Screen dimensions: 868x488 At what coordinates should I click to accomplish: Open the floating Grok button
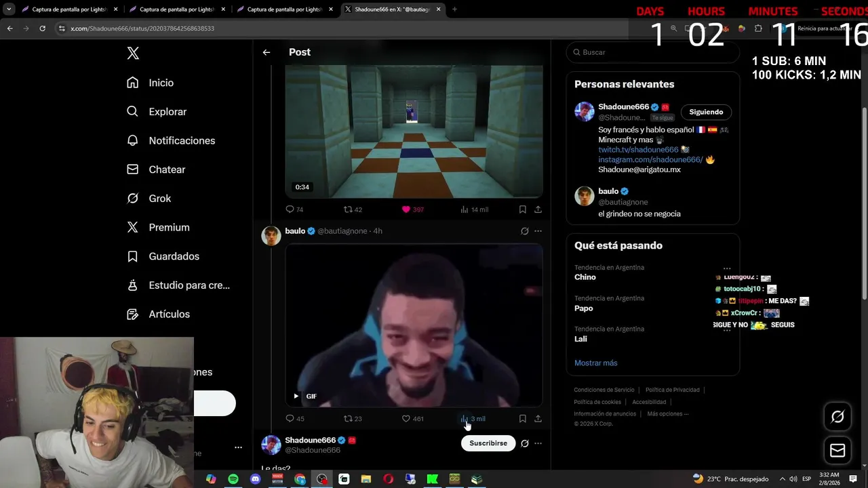(x=837, y=417)
